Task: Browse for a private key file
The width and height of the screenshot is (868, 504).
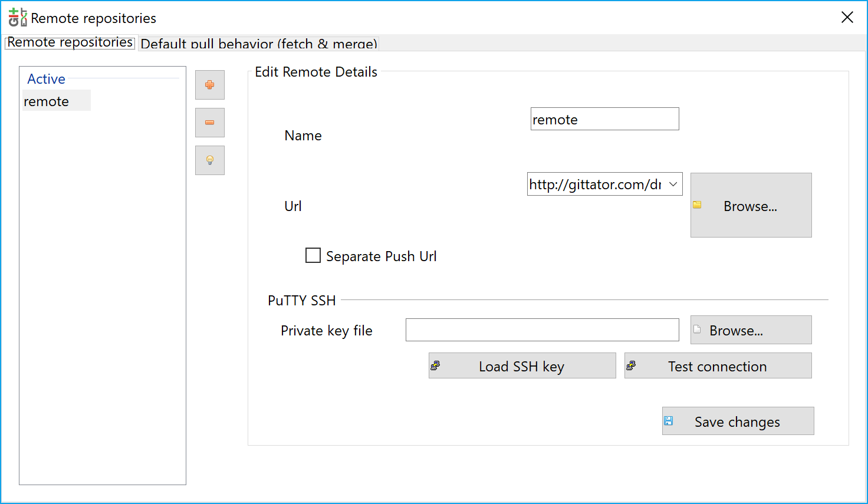Action: (x=750, y=330)
